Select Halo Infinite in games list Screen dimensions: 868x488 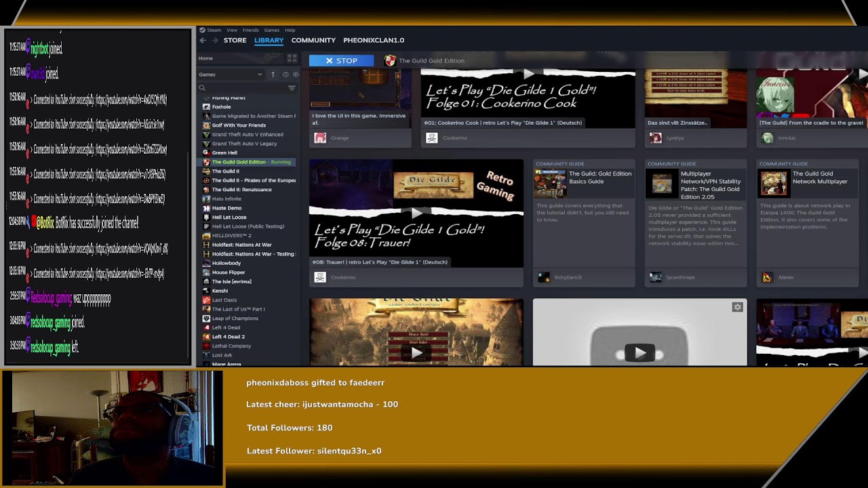227,199
